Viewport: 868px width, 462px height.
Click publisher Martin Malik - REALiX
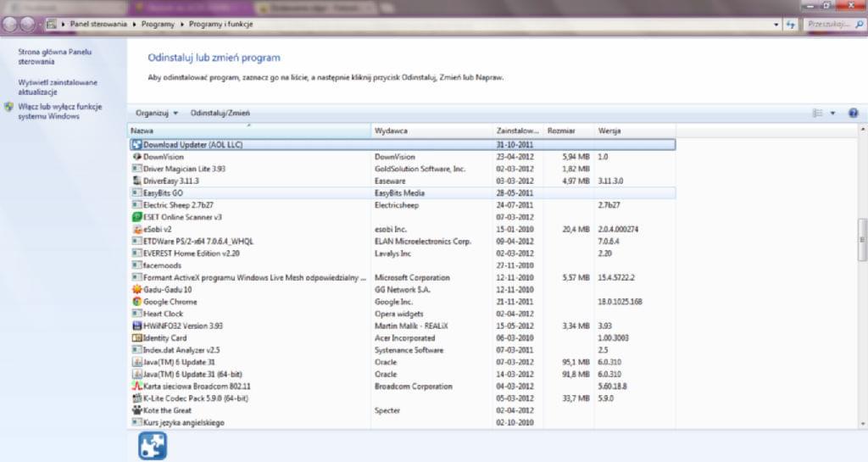(411, 326)
